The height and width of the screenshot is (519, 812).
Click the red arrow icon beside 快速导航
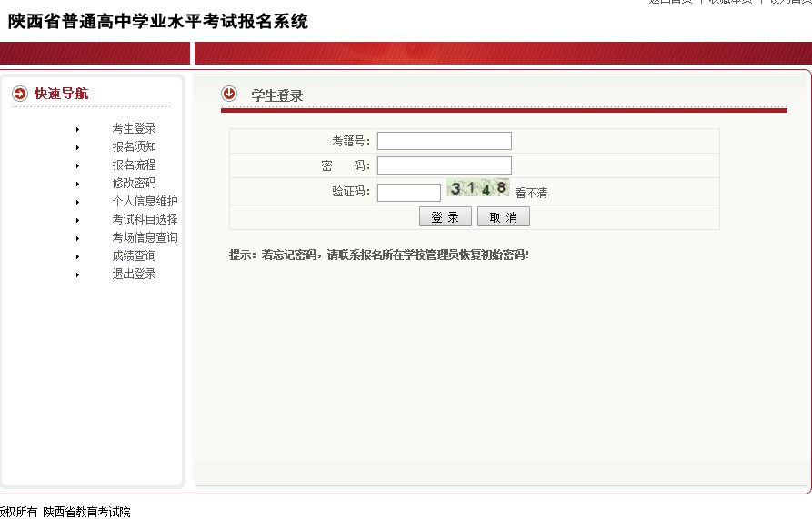pos(20,94)
